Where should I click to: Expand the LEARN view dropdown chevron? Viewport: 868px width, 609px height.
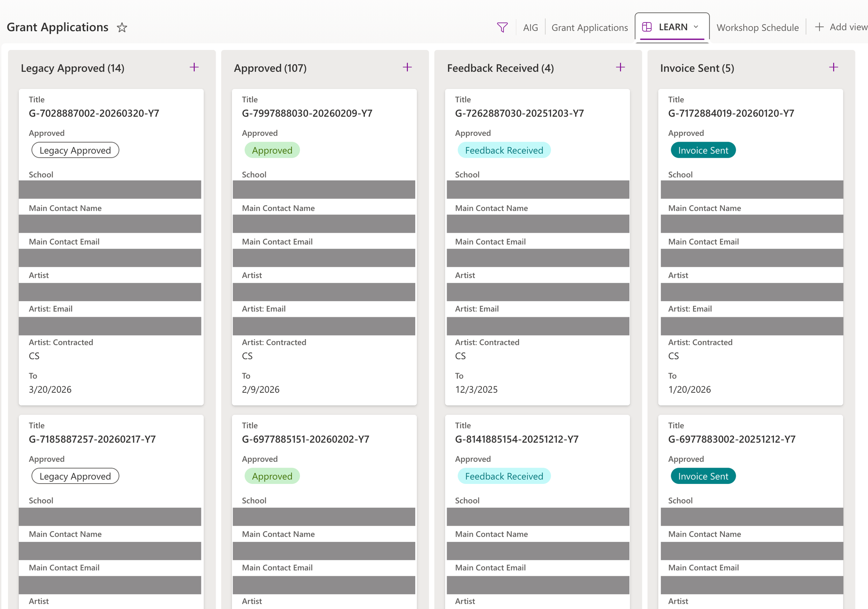[696, 27]
